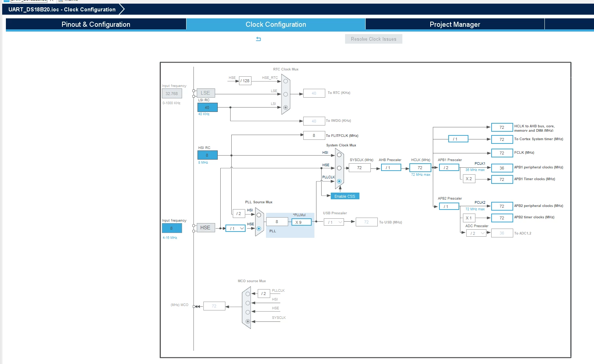Click the PLL input value box 8
Viewport: 594px width, 364px height.
tap(277, 222)
